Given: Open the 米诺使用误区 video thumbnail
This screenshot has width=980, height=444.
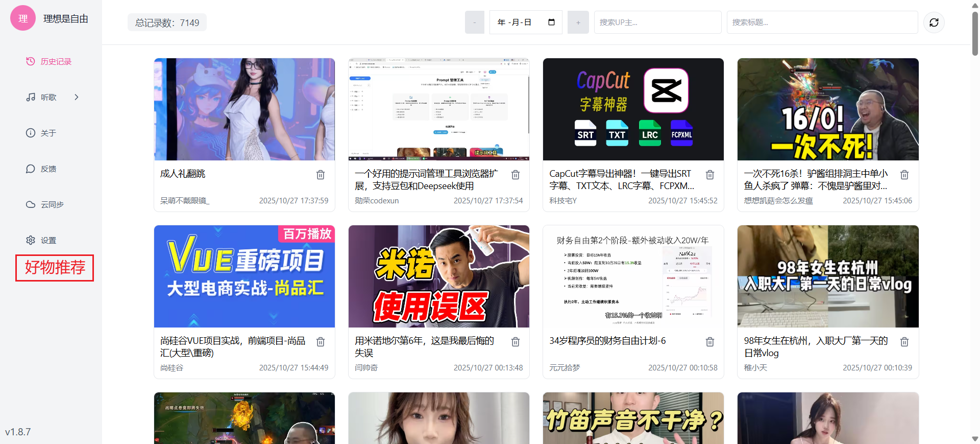Looking at the screenshot, I should pyautogui.click(x=438, y=276).
